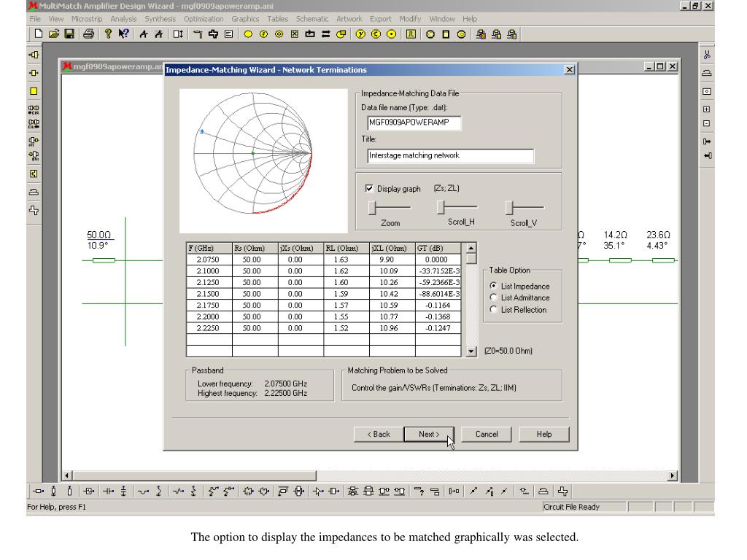Open the Synthesis menu
This screenshot has height=560, width=747.
pyautogui.click(x=160, y=19)
